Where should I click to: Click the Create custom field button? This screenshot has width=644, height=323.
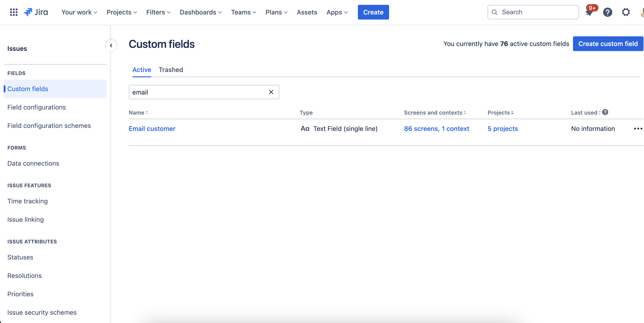pos(608,43)
